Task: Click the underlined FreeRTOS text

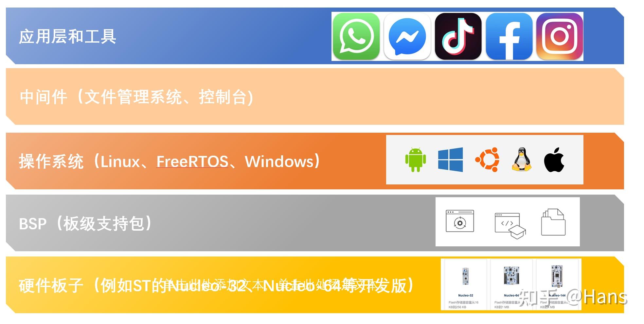Action: [x=192, y=162]
